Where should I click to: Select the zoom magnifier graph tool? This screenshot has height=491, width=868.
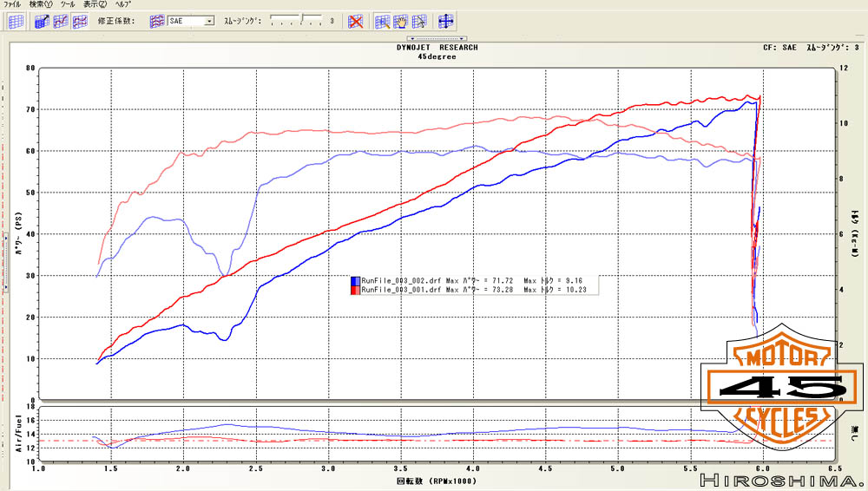point(382,21)
